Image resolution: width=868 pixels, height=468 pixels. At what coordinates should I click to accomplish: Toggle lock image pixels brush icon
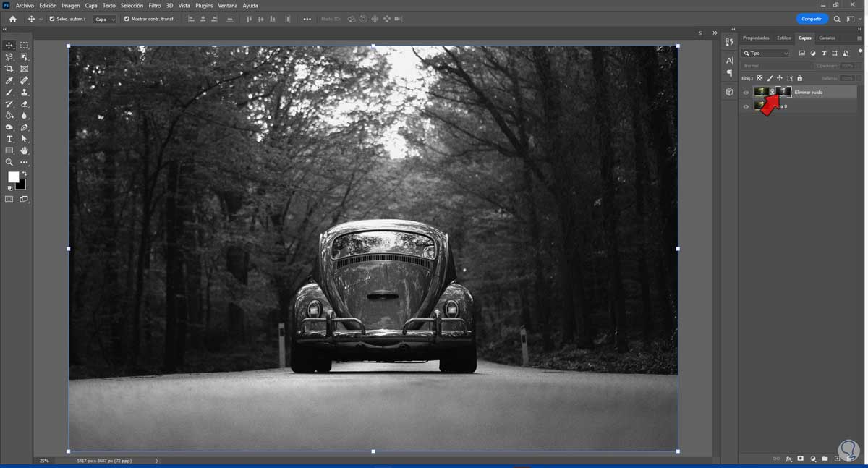[x=770, y=78]
